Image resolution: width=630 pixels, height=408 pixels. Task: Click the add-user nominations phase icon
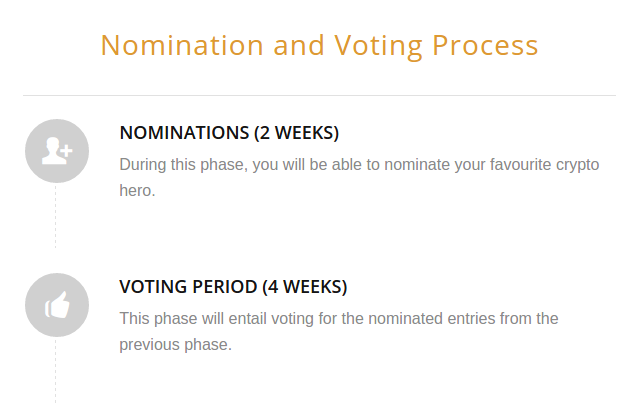[57, 151]
